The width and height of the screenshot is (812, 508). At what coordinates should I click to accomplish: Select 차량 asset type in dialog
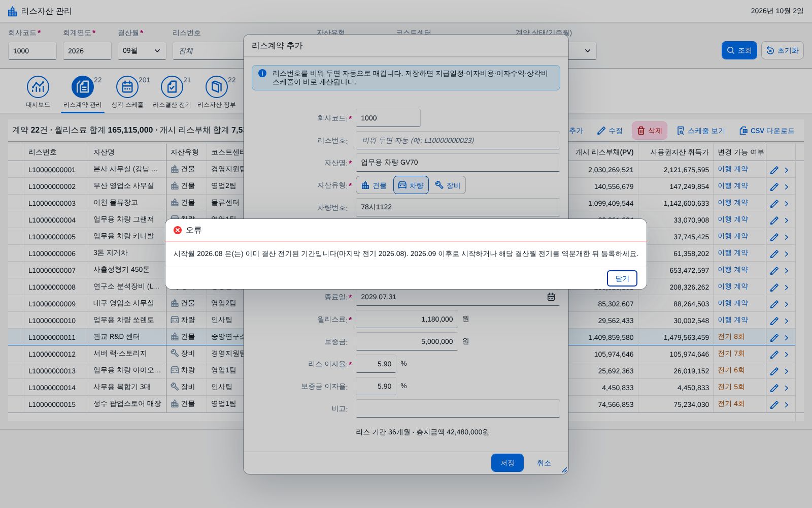411,185
